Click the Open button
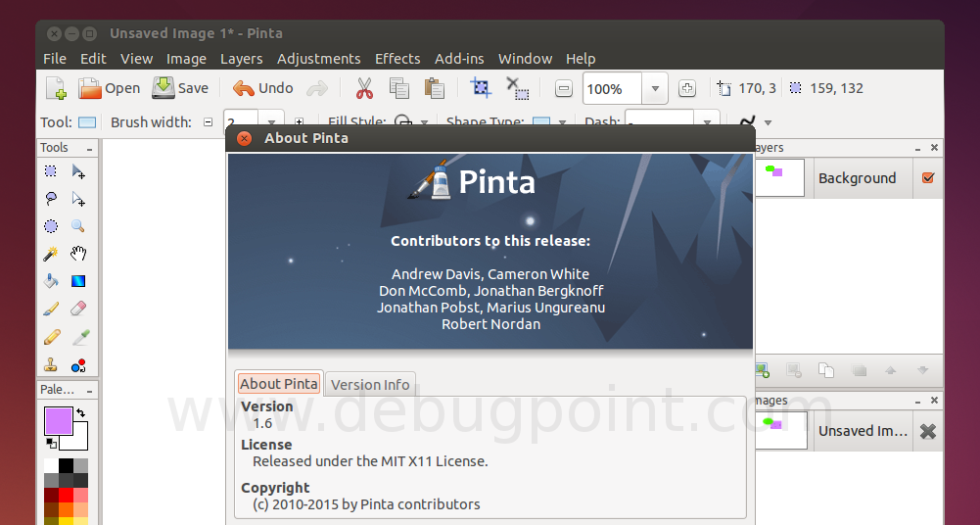This screenshot has width=980, height=525. coord(109,88)
